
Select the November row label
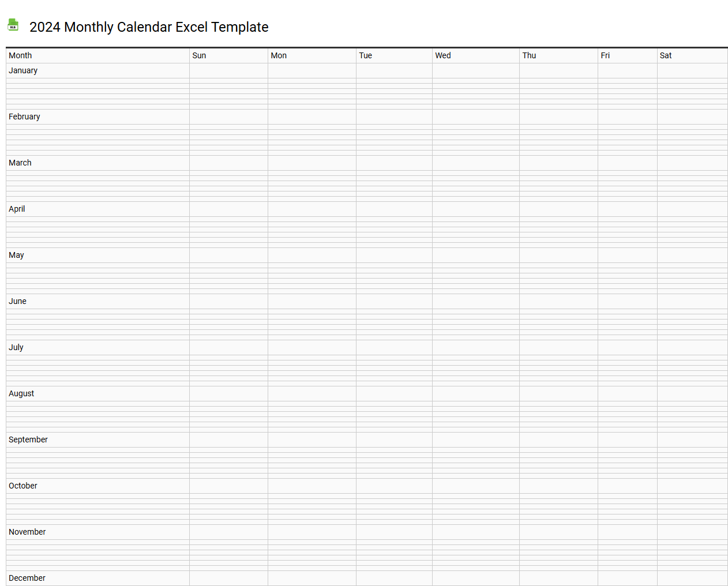[27, 532]
